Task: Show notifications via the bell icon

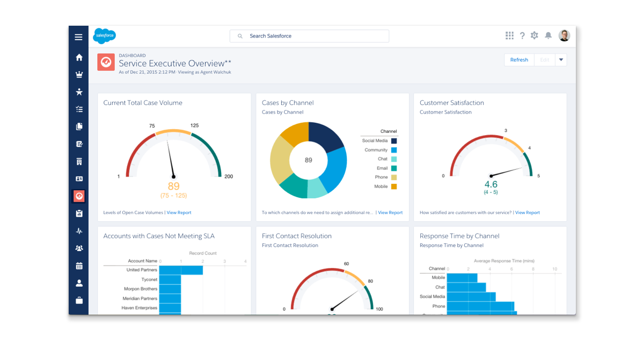Action: coord(548,35)
